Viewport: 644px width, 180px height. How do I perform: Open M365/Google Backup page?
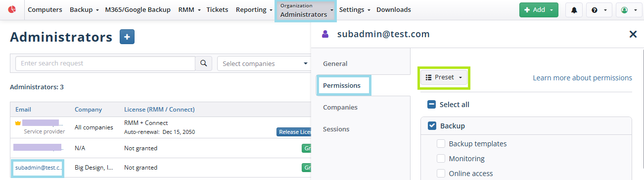click(x=138, y=10)
